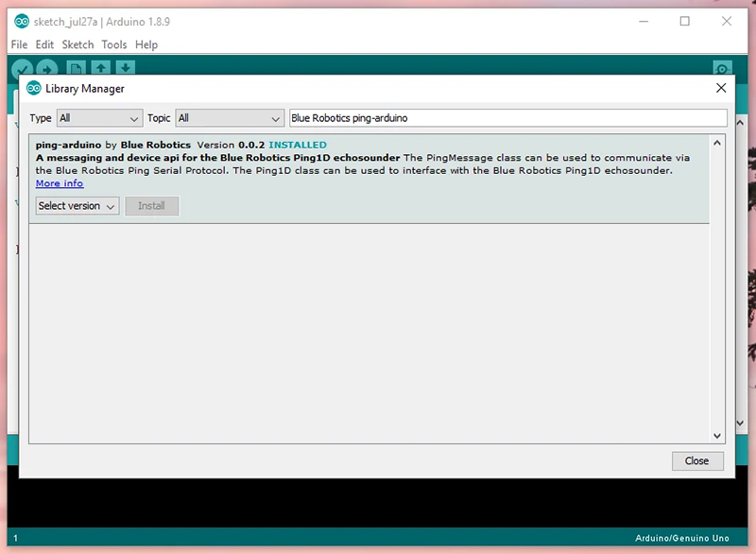Open the Topic filter dropdown
Screen dimensions: 756x554
tap(229, 118)
